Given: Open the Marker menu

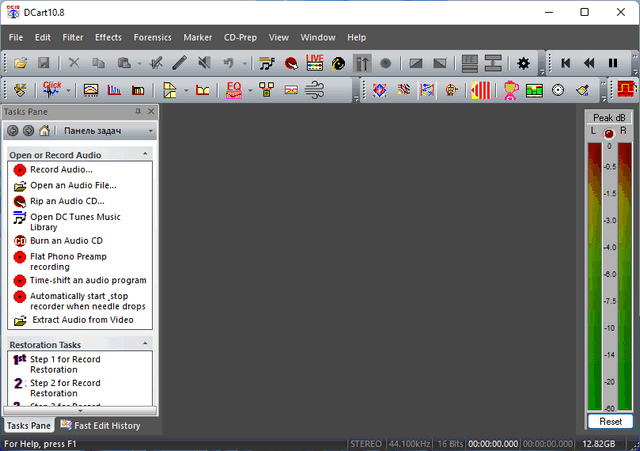Looking at the screenshot, I should pos(198,38).
